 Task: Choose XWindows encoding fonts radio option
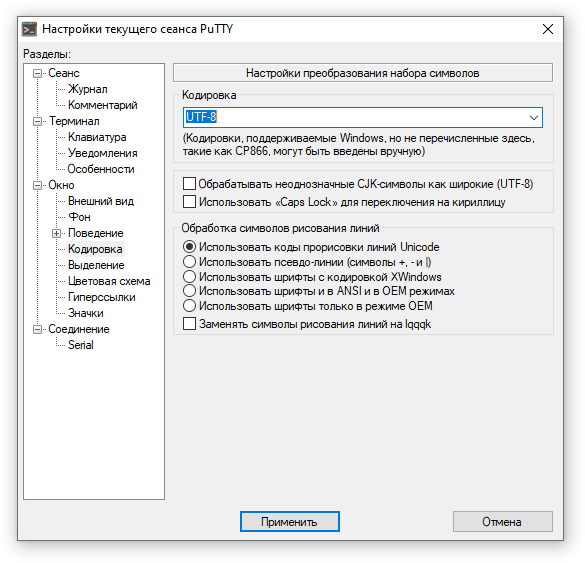(x=189, y=277)
